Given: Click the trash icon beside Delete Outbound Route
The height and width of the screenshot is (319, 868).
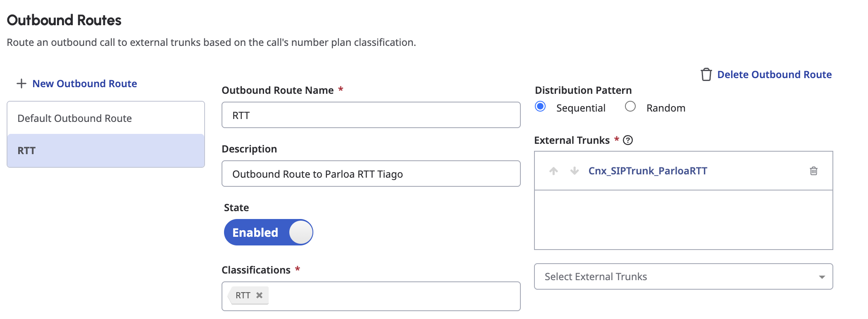Looking at the screenshot, I should coord(706,75).
